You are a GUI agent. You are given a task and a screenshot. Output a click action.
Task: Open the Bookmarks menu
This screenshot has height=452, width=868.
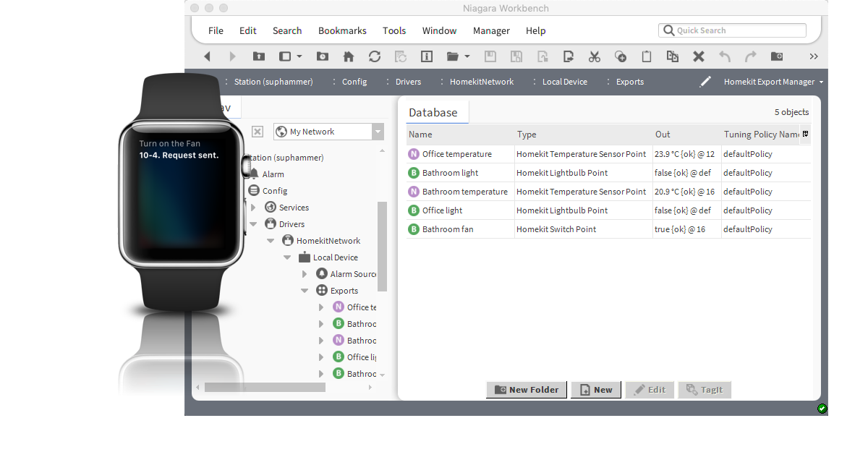coord(342,30)
